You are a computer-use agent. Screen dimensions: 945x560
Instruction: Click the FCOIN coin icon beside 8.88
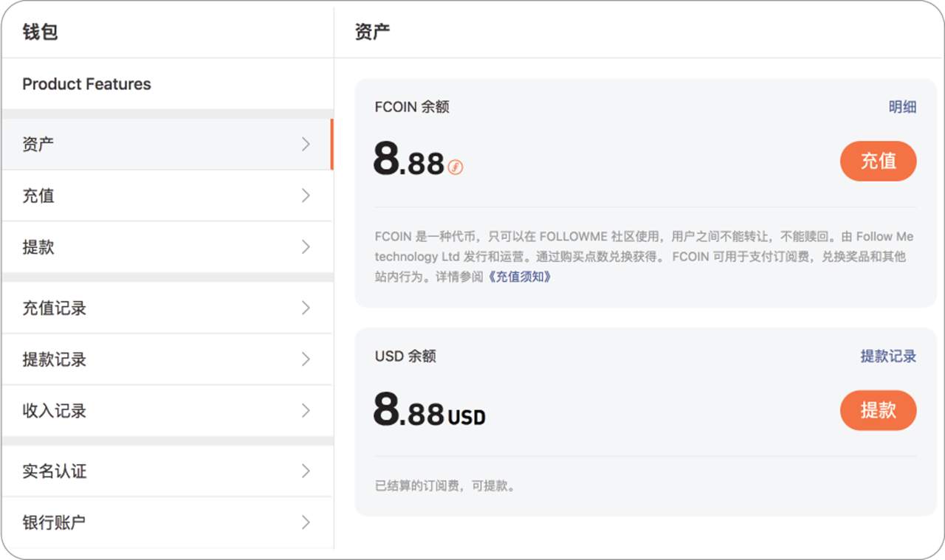click(456, 167)
